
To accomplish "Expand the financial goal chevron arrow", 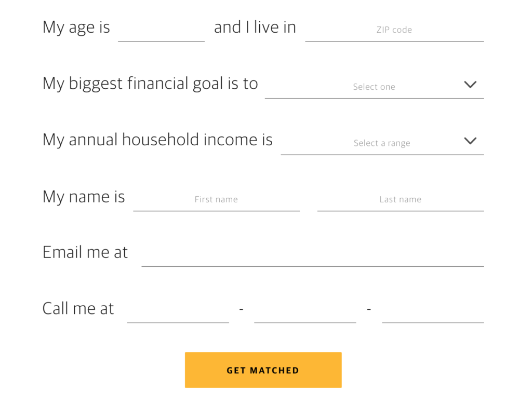I will pos(471,85).
